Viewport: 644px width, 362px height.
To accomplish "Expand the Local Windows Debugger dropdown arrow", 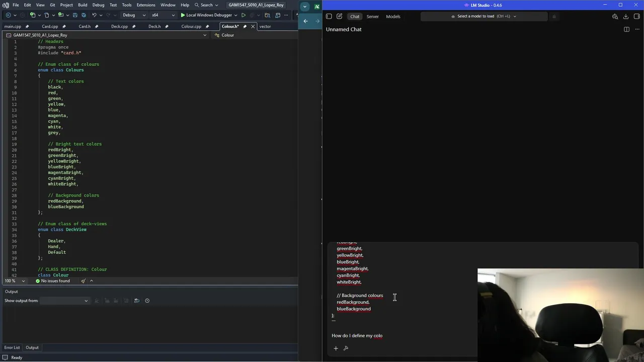I will [235, 15].
